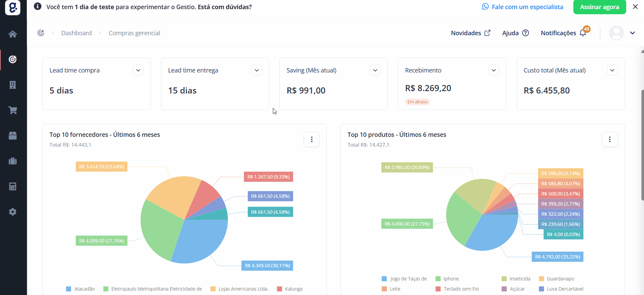The width and height of the screenshot is (644, 295).
Task: Open the Notificações bell icon
Action: coord(583,33)
